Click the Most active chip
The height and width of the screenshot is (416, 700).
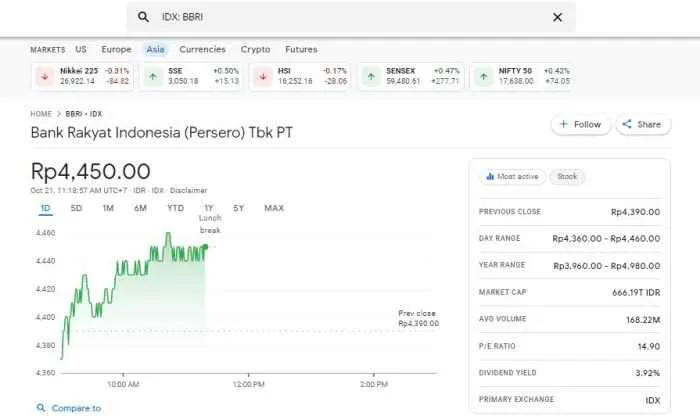pos(512,177)
